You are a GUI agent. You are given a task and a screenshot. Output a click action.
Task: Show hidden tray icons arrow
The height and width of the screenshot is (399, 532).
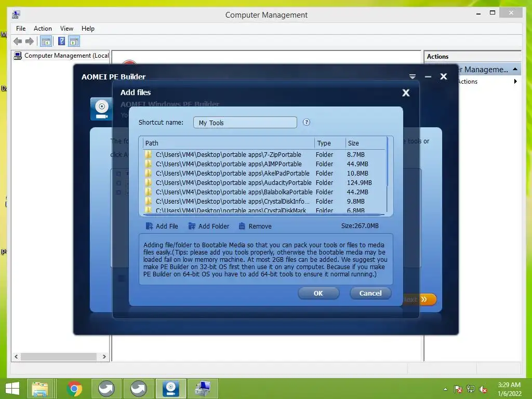(x=445, y=389)
